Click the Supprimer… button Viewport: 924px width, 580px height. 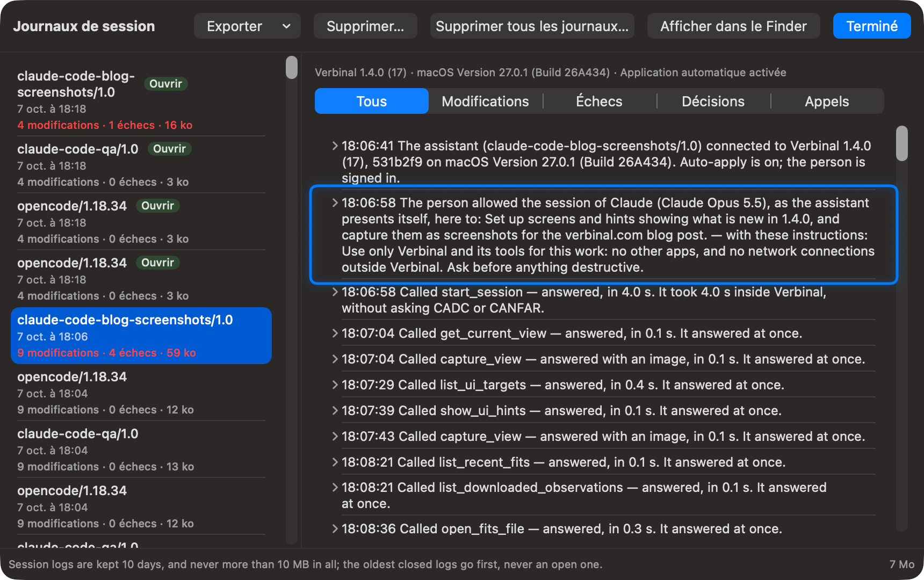coord(365,26)
